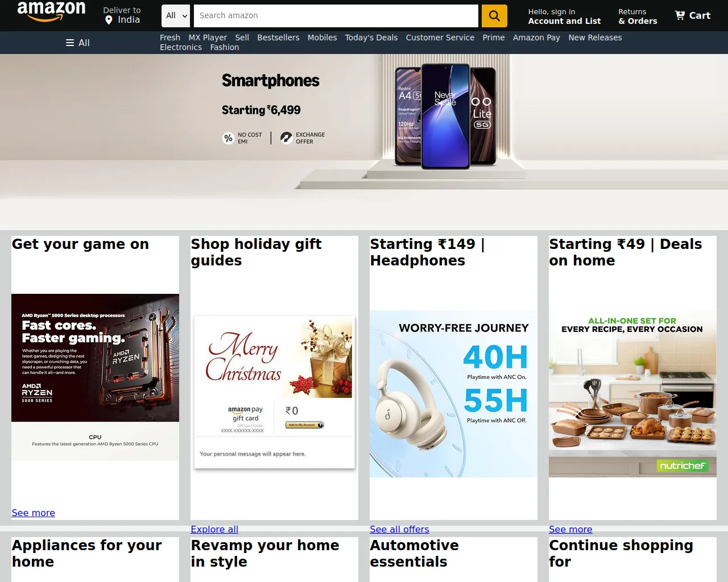The image size is (728, 582).
Task: Open the All hamburger menu
Action: (78, 43)
